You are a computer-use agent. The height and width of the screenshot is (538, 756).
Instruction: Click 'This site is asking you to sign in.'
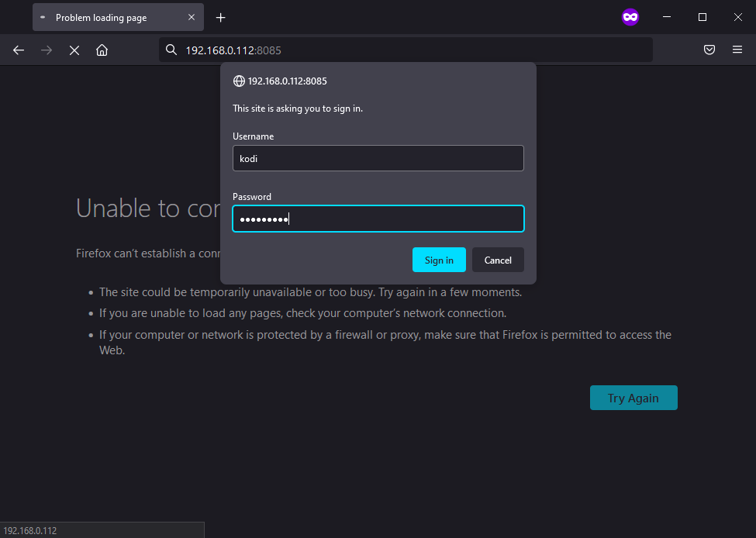tap(298, 109)
